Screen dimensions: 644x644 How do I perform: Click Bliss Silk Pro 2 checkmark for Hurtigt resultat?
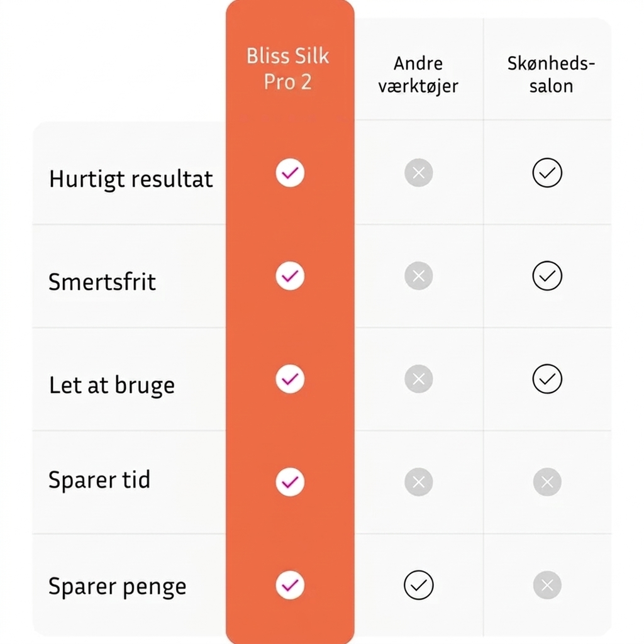pos(290,172)
